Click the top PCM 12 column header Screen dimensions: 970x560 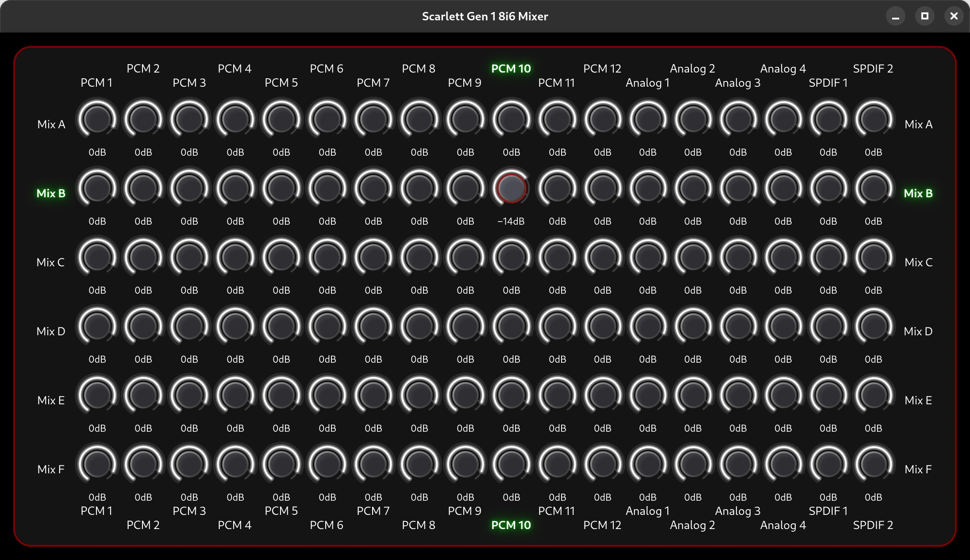coord(602,69)
